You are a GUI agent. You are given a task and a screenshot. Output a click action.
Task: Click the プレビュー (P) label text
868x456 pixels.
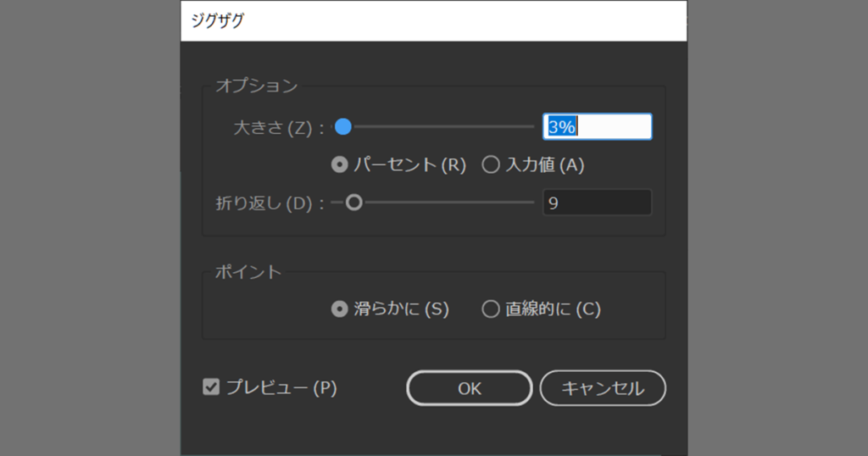tap(281, 388)
